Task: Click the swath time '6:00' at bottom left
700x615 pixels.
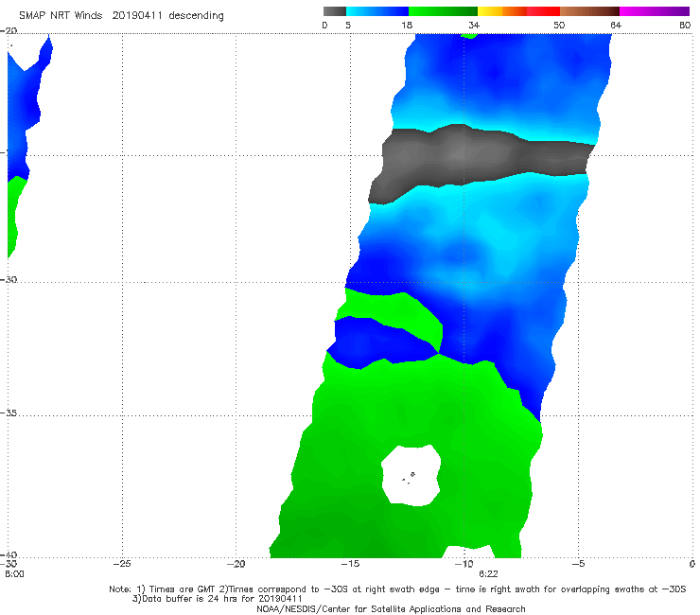Action: click(14, 574)
